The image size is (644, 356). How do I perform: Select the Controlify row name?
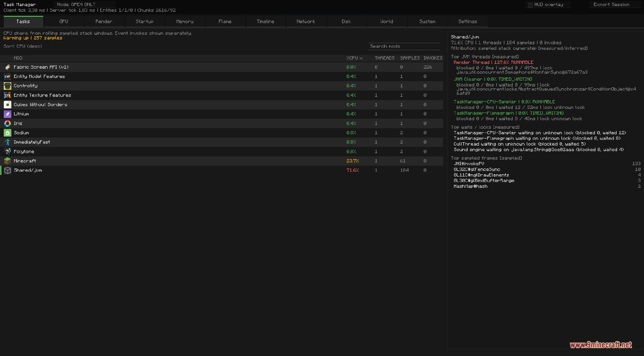[x=26, y=86]
